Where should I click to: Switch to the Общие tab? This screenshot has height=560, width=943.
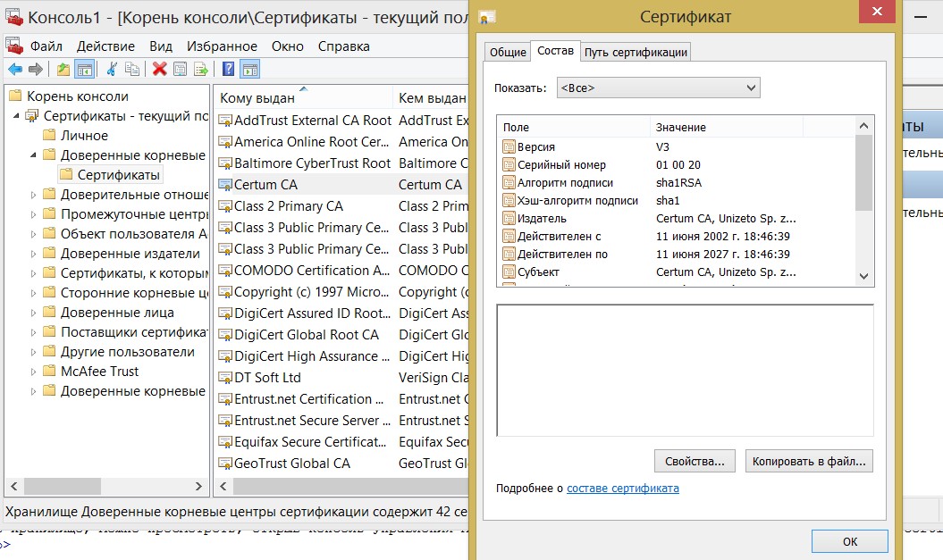pyautogui.click(x=508, y=53)
